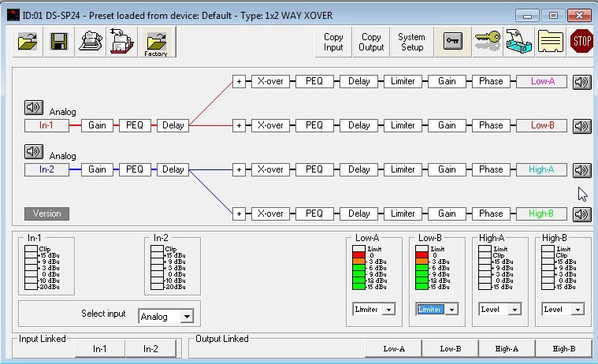Open the Low-A X-over block

click(x=270, y=81)
